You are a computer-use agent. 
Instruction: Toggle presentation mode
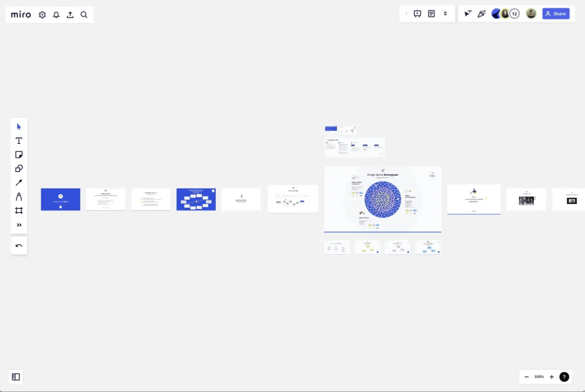(417, 14)
